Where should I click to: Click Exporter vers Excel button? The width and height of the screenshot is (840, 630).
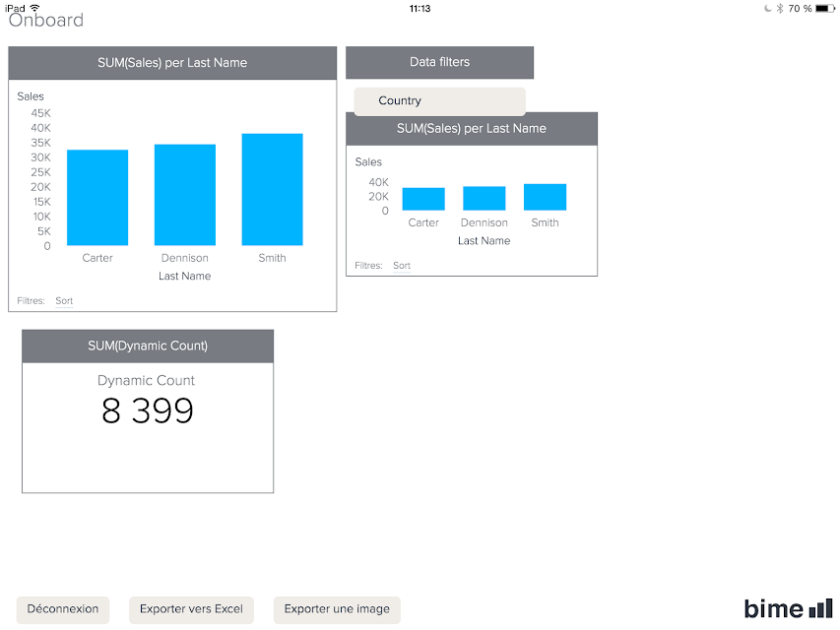tap(191, 609)
